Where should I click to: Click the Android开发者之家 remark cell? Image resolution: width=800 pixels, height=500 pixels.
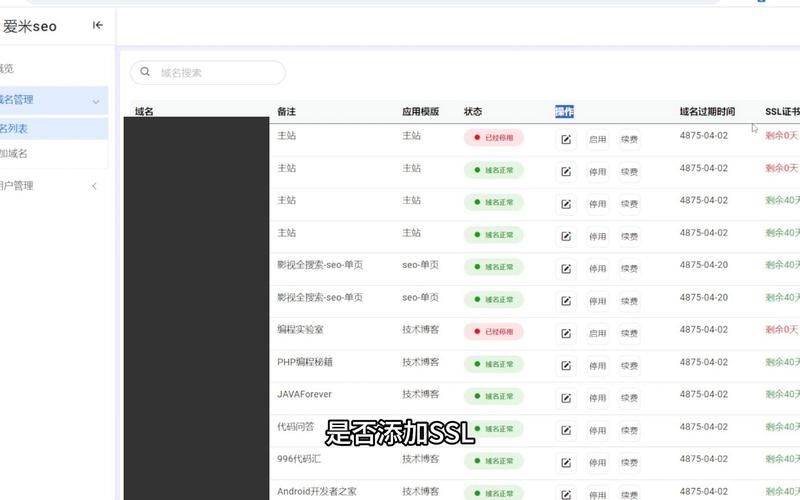point(317,491)
